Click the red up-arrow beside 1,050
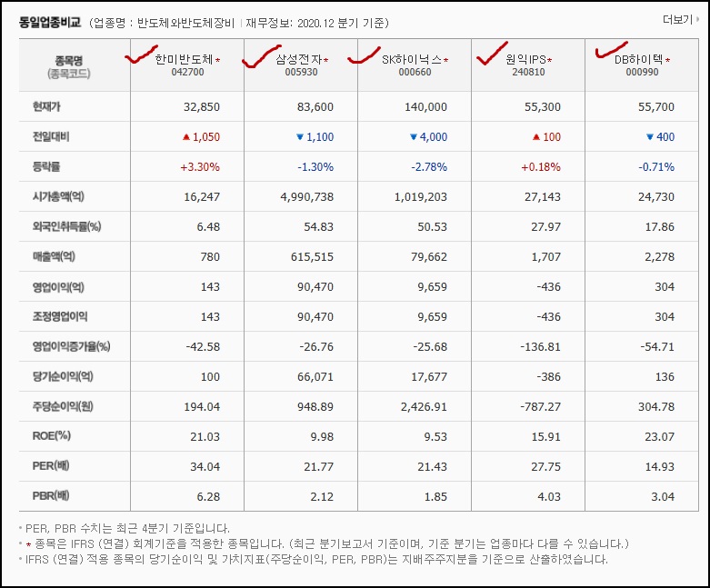The width and height of the screenshot is (710, 588). [186, 136]
